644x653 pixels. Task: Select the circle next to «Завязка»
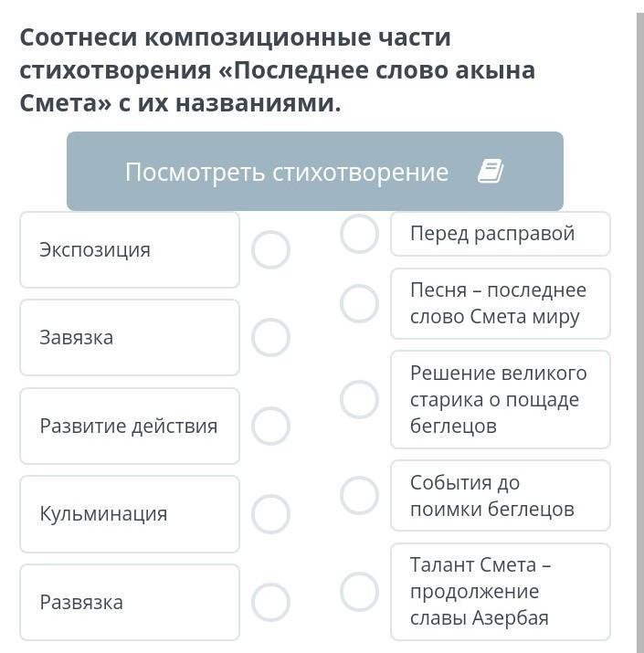(x=271, y=337)
